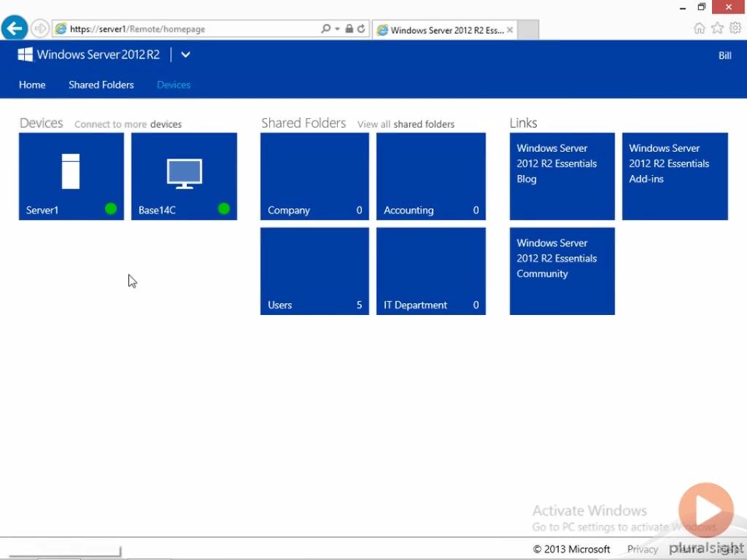Open Favorites with the star icon
The height and width of the screenshot is (560, 747).
tap(717, 28)
